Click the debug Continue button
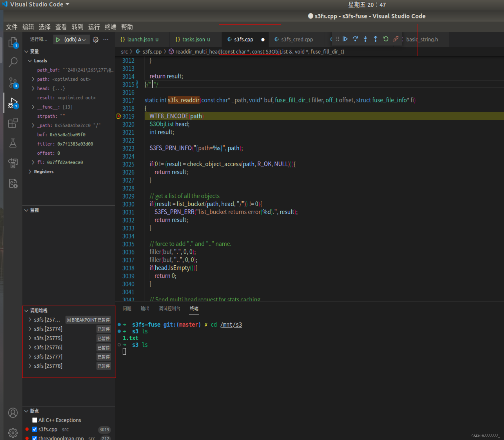Image resolution: width=504 pixels, height=440 pixels. click(345, 39)
